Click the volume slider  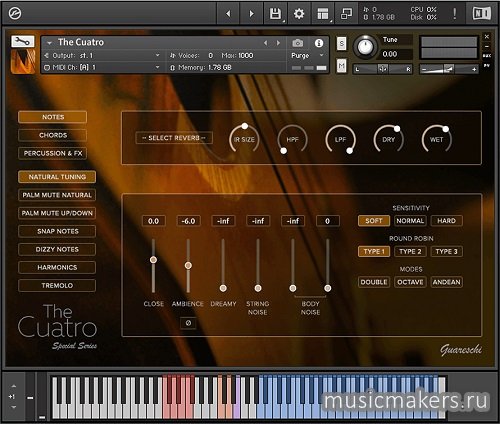click(449, 69)
